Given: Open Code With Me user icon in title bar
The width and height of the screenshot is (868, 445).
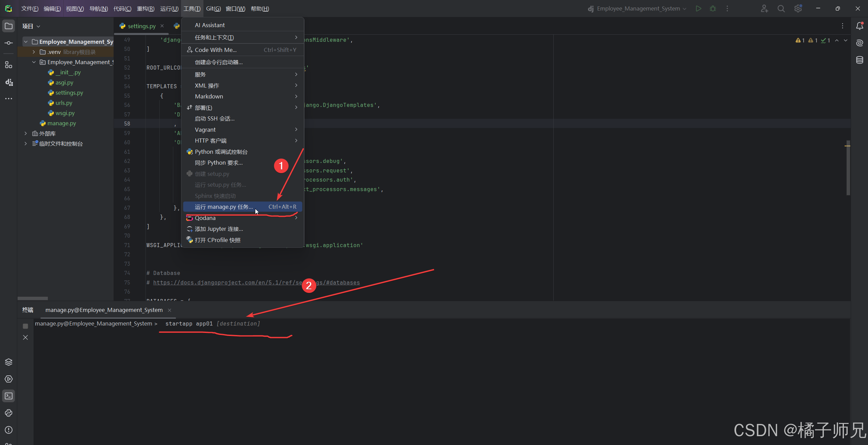Looking at the screenshot, I should [764, 8].
